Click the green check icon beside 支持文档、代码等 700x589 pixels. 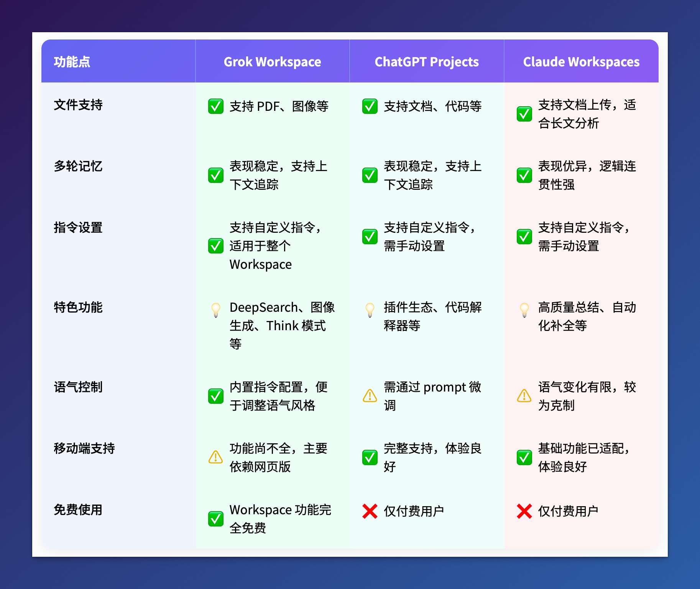tap(370, 106)
